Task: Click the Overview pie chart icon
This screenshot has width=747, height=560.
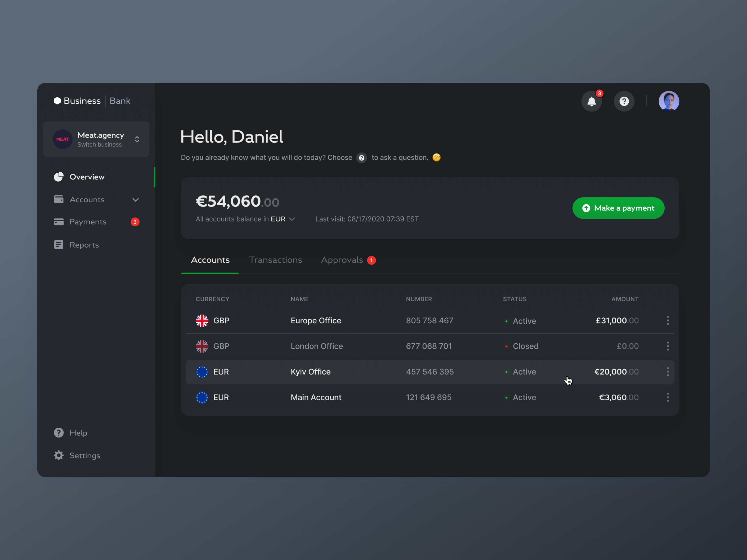Action: pyautogui.click(x=59, y=177)
